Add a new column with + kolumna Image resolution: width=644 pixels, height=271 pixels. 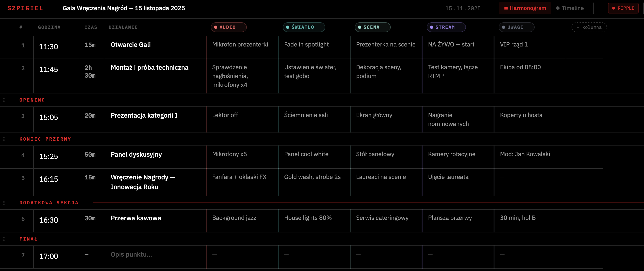click(x=589, y=27)
